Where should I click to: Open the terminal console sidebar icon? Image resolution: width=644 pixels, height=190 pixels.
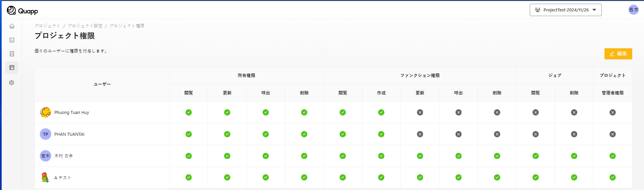coord(12,40)
